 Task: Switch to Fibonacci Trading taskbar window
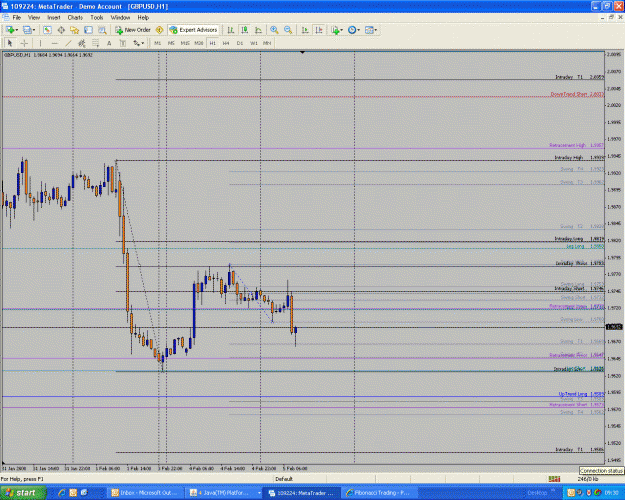pos(378,493)
